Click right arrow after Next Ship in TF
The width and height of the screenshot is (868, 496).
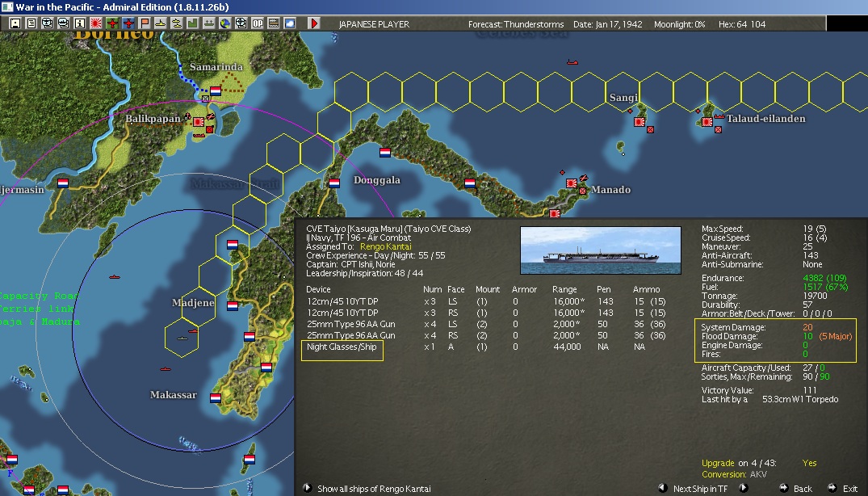(744, 488)
